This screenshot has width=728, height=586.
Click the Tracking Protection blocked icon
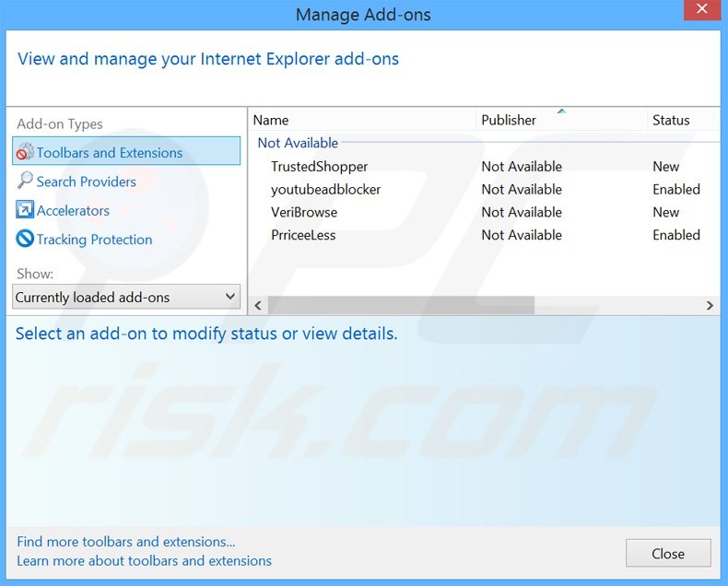(x=25, y=240)
